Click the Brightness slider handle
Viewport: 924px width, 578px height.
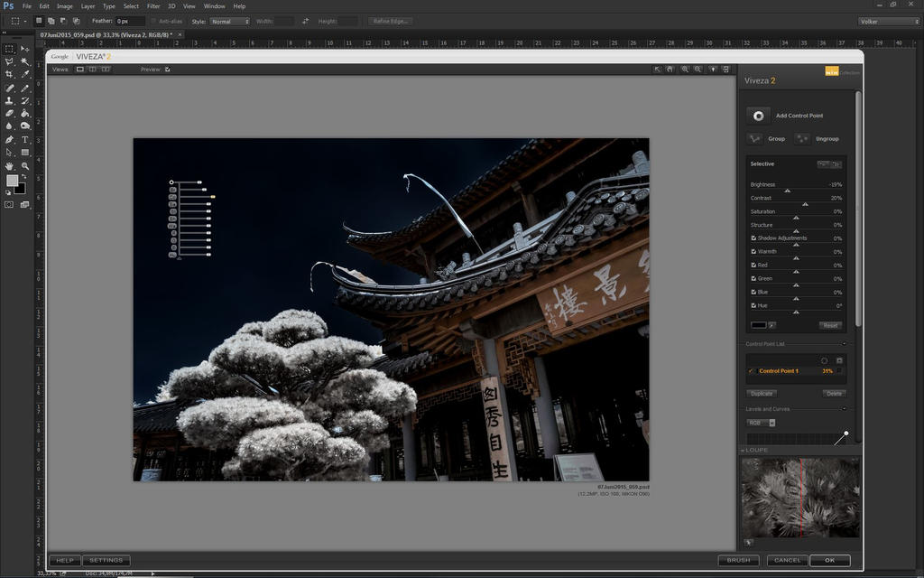pos(787,191)
